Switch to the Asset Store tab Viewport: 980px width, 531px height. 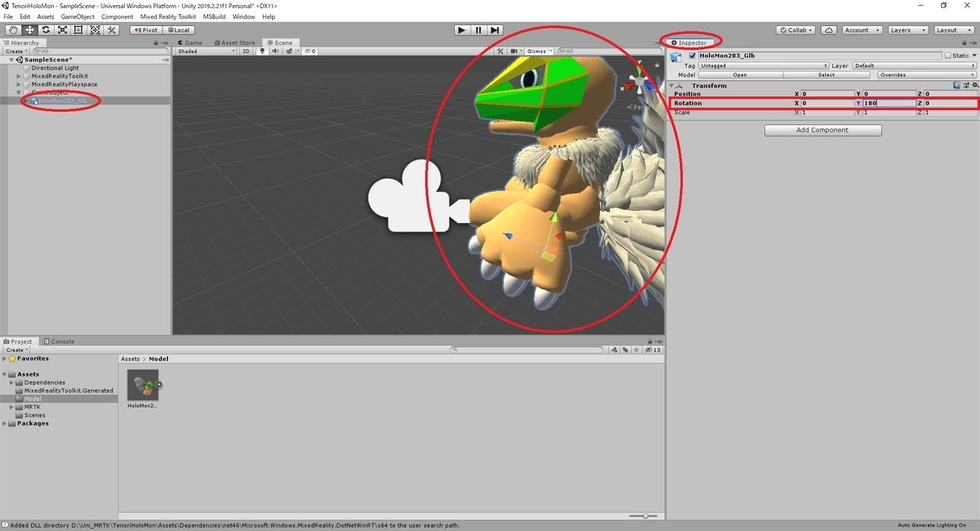click(x=235, y=42)
